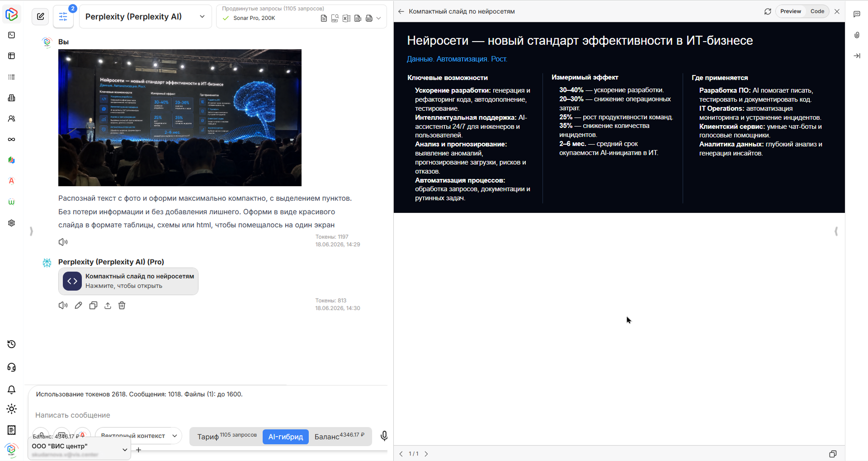Open colorful book icon in left sidebar
Screen dimensions: 868x461
(x=12, y=160)
